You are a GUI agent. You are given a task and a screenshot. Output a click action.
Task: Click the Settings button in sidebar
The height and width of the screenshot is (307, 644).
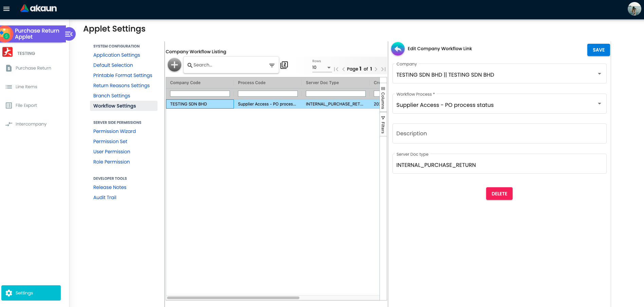31,293
